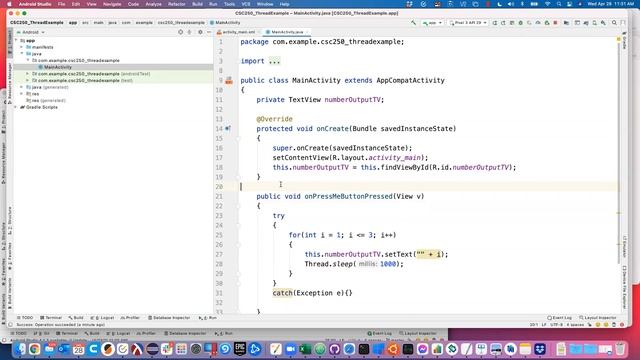The width and height of the screenshot is (640, 360).
Task: Hide the project panel with minus icon
Action: 209,32
